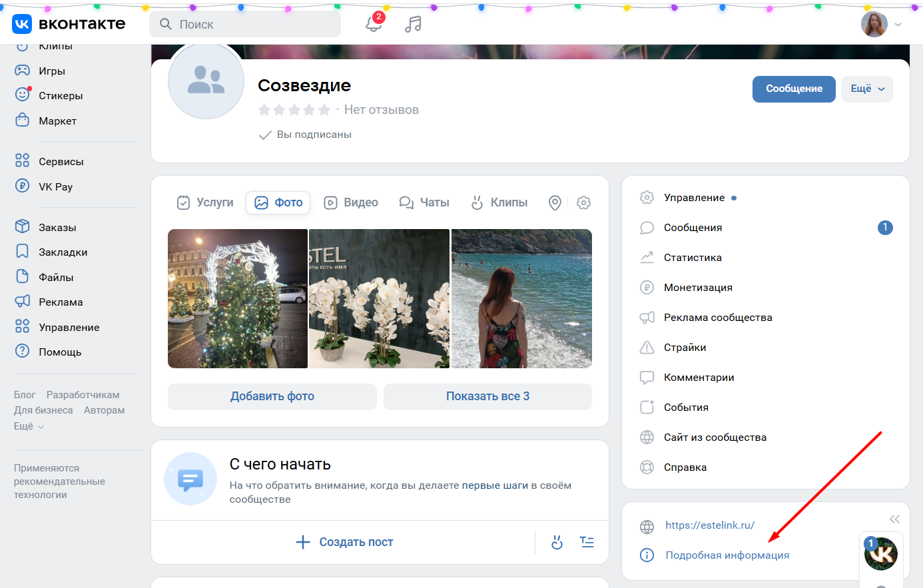This screenshot has height=588, width=923.
Task: Open the white orchids photo thumbnail
Action: [x=380, y=298]
